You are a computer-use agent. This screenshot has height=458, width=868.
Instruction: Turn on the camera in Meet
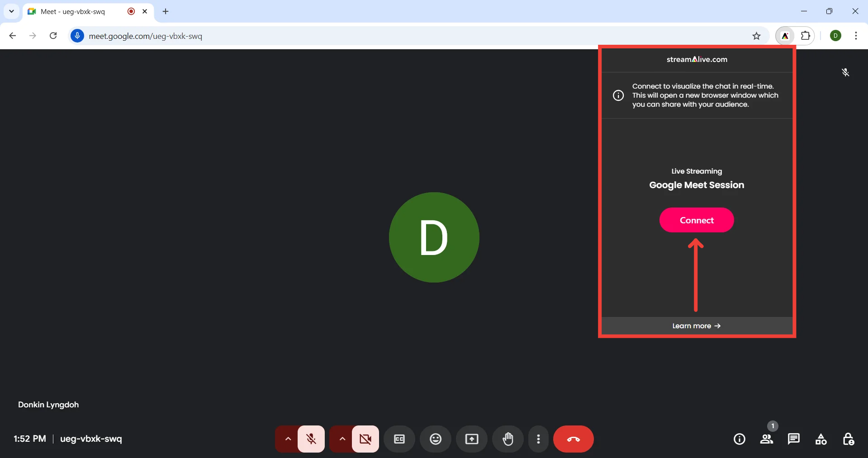pos(365,439)
